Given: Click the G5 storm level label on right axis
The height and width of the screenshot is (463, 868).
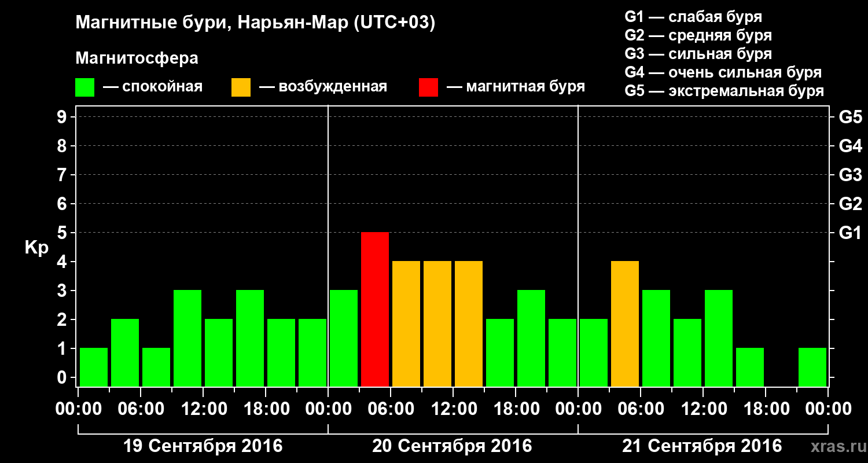Looking at the screenshot, I should click(850, 117).
